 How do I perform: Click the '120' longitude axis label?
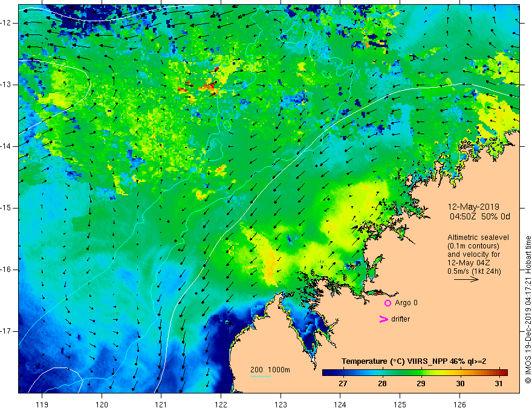click(x=102, y=404)
